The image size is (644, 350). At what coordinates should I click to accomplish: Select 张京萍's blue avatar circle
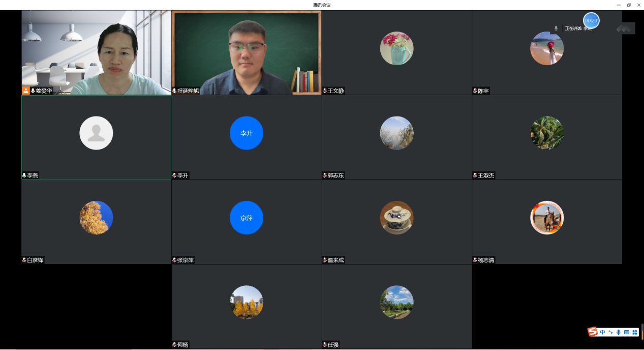pyautogui.click(x=246, y=218)
